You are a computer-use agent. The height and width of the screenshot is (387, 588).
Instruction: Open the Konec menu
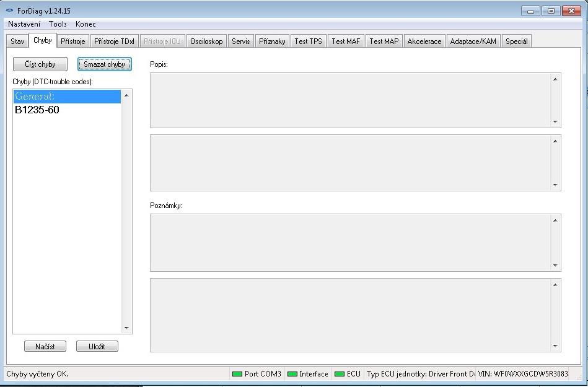(86, 24)
